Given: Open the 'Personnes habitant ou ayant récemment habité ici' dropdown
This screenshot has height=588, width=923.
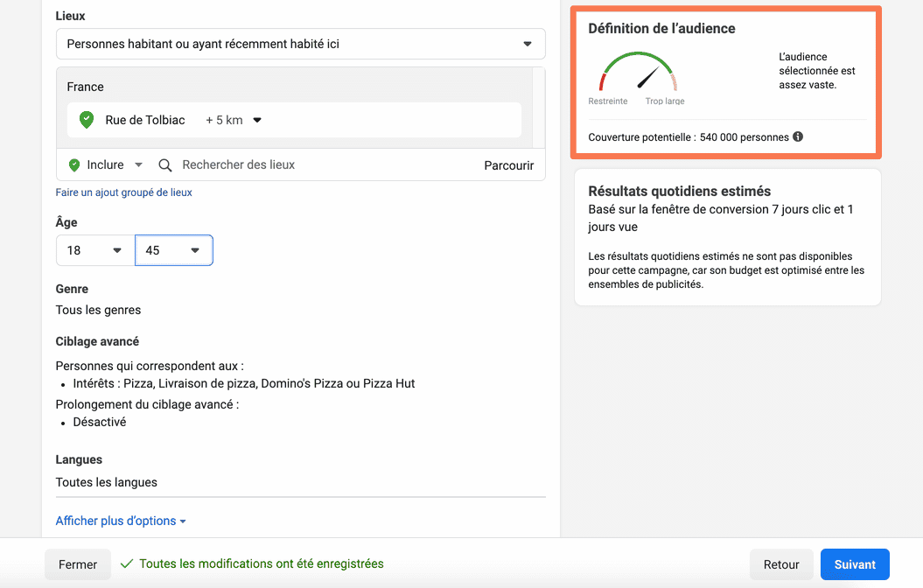Looking at the screenshot, I should [x=300, y=44].
